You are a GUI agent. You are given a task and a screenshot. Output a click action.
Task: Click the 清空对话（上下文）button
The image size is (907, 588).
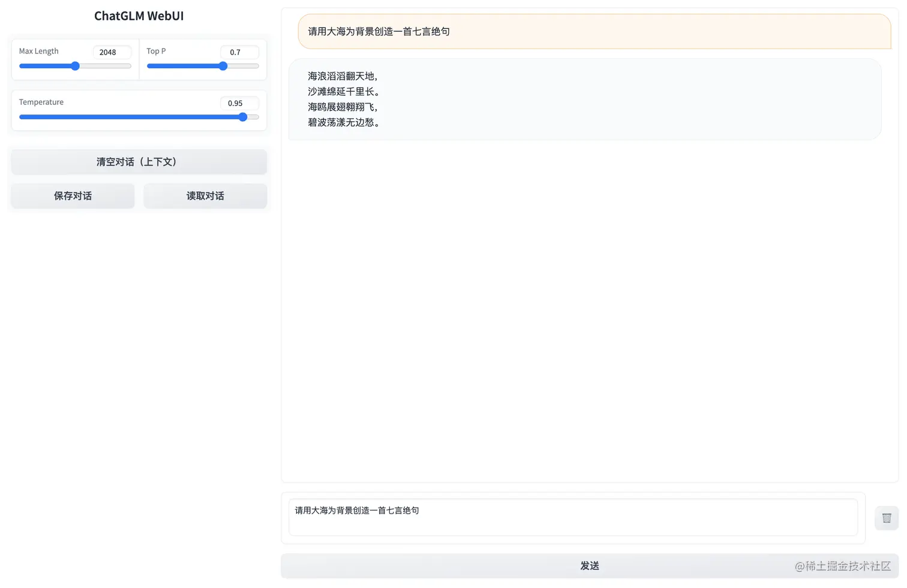click(x=139, y=162)
